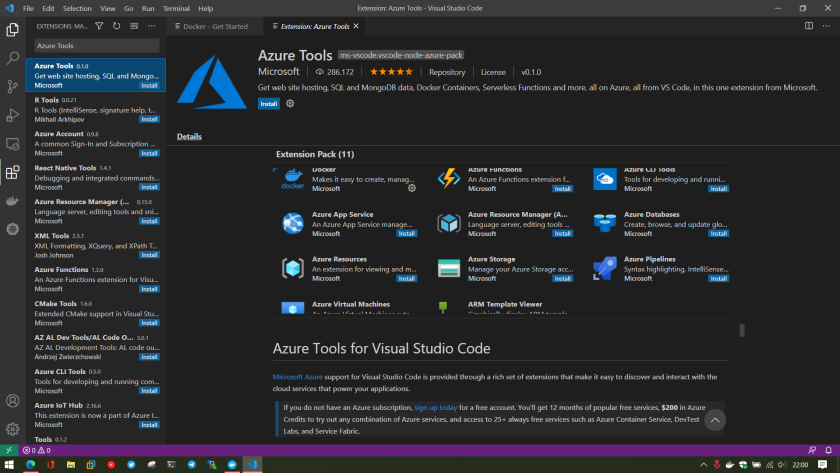Click the extensions search input field
Viewport: 840px width, 473px height.
(x=96, y=46)
